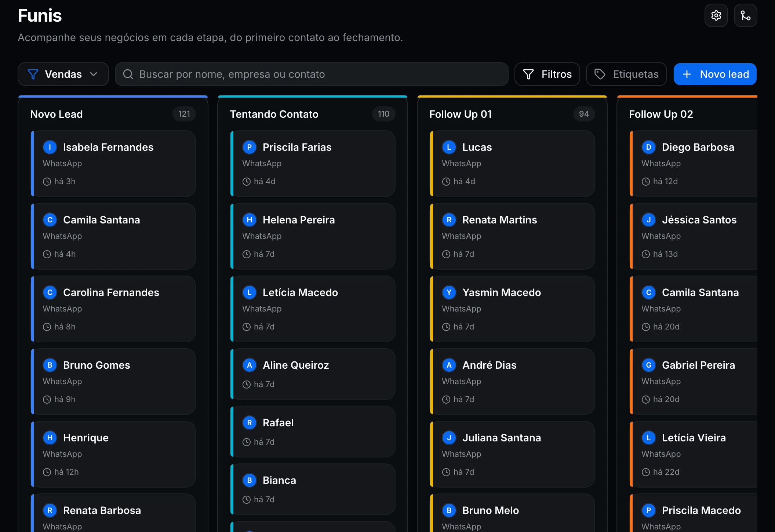Screen dimensions: 775x532
Task: Open Lucas lead card
Action: (512, 164)
